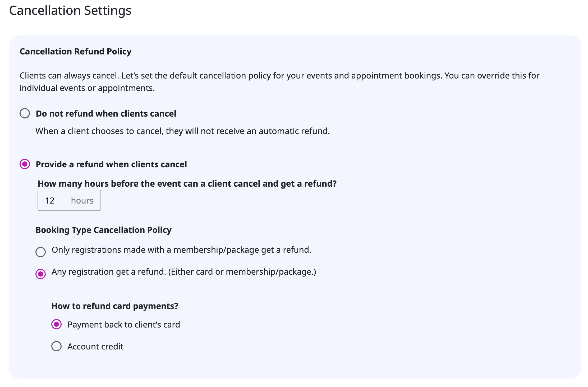Click 'Any registration get a refund' label text
The width and height of the screenshot is (588, 387).
[x=184, y=272]
